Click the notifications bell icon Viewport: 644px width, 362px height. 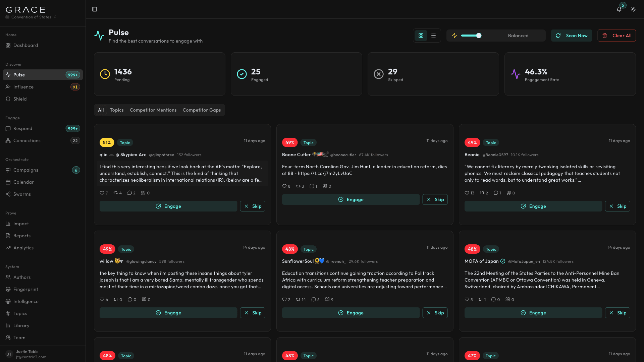click(x=619, y=9)
